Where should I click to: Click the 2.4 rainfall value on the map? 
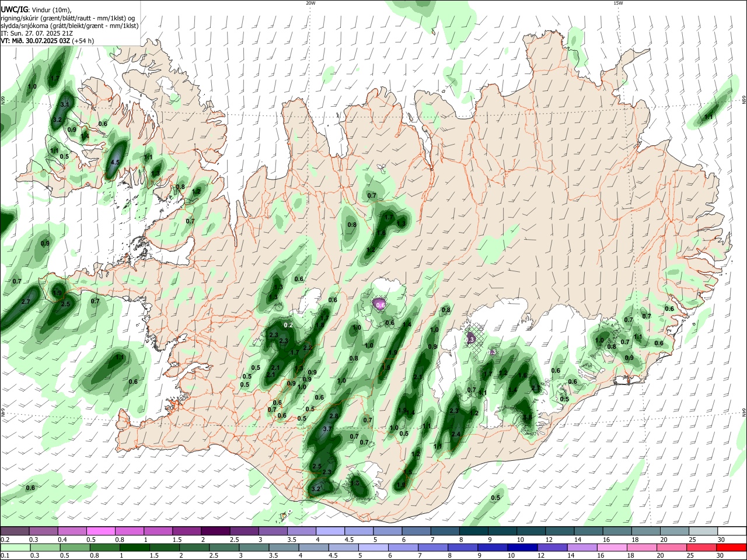click(x=456, y=434)
